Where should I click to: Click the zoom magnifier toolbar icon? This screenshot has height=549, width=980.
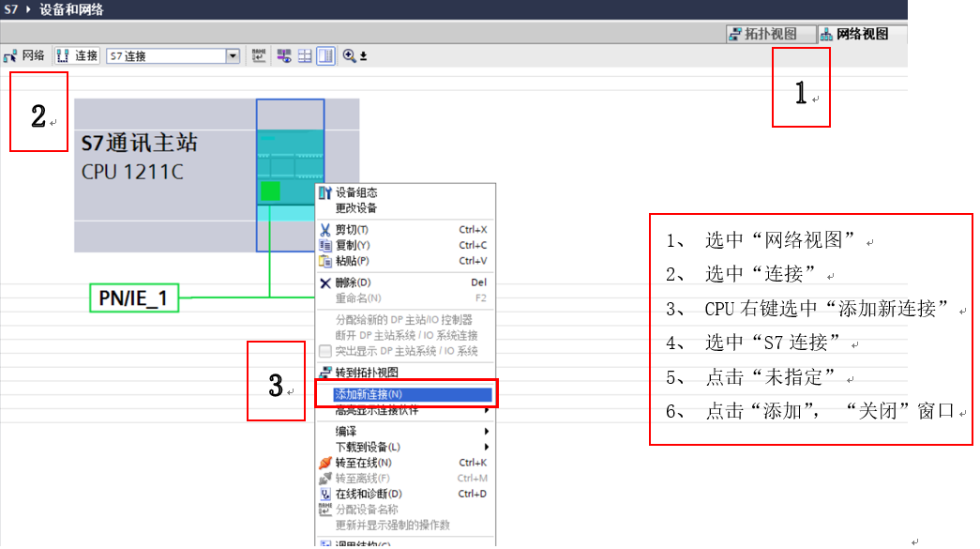(349, 56)
